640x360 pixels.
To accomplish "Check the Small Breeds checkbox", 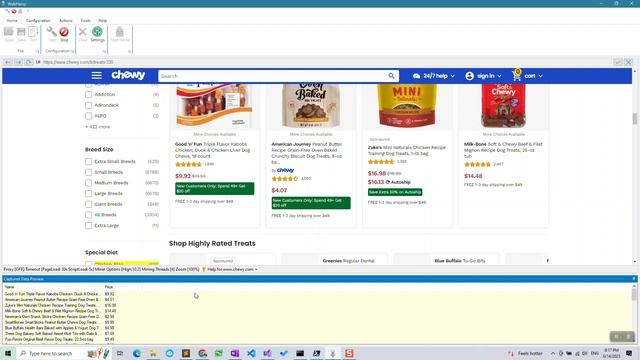I will 89,172.
